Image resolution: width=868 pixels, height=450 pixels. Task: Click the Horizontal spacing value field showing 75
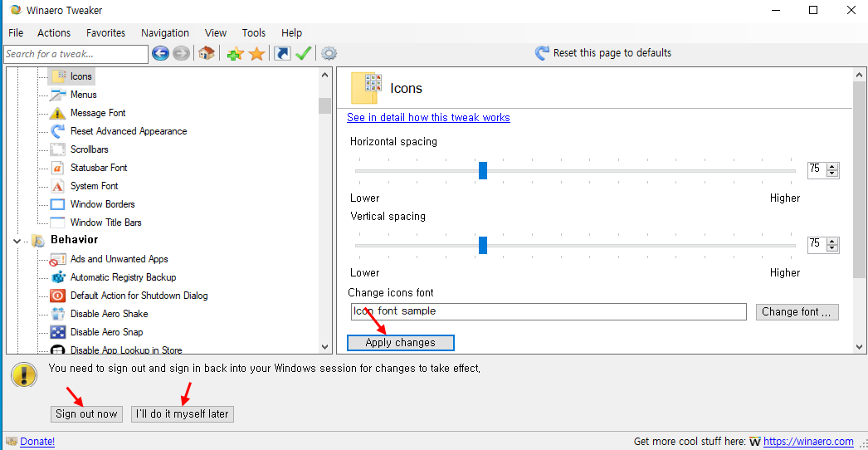coord(817,170)
